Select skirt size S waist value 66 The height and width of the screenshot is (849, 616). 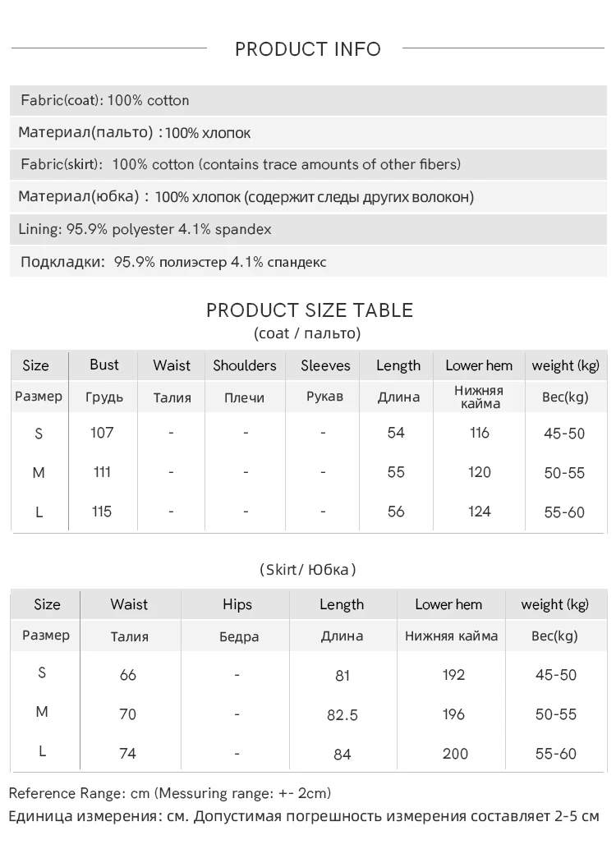(x=128, y=675)
